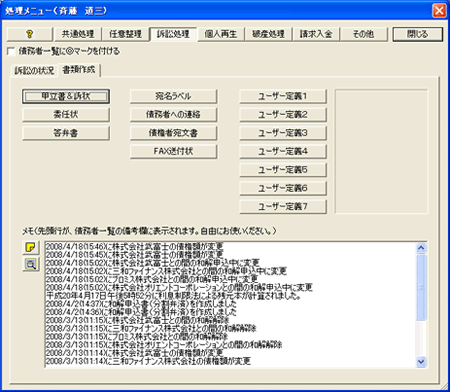Click the 債務者への連絡 button
This screenshot has width=450, height=392.
pyautogui.click(x=174, y=115)
